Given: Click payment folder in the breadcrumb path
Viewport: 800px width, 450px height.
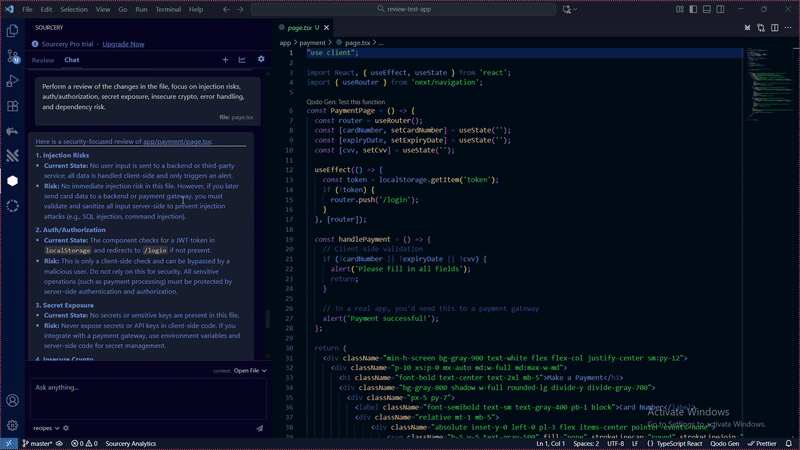Looking at the screenshot, I should (x=314, y=43).
